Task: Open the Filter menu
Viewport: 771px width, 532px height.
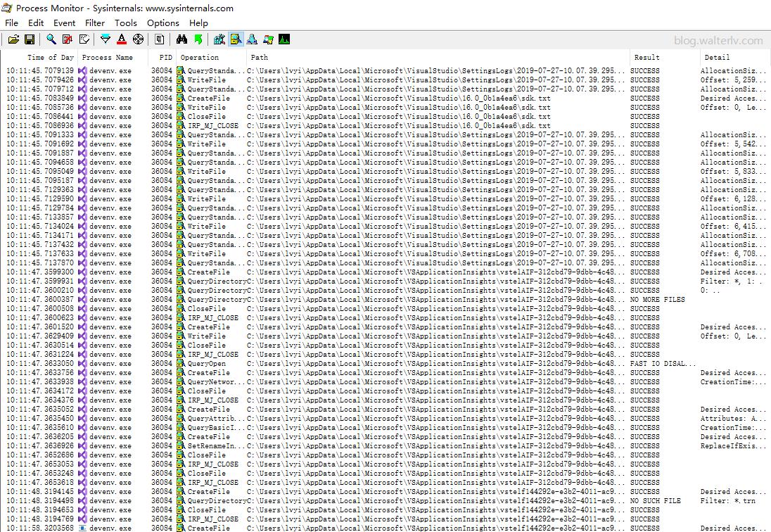Action: (x=95, y=23)
